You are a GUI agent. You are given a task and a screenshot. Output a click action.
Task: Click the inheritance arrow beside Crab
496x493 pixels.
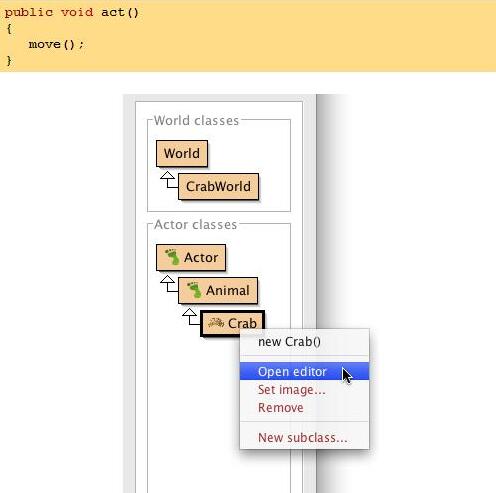click(x=191, y=317)
